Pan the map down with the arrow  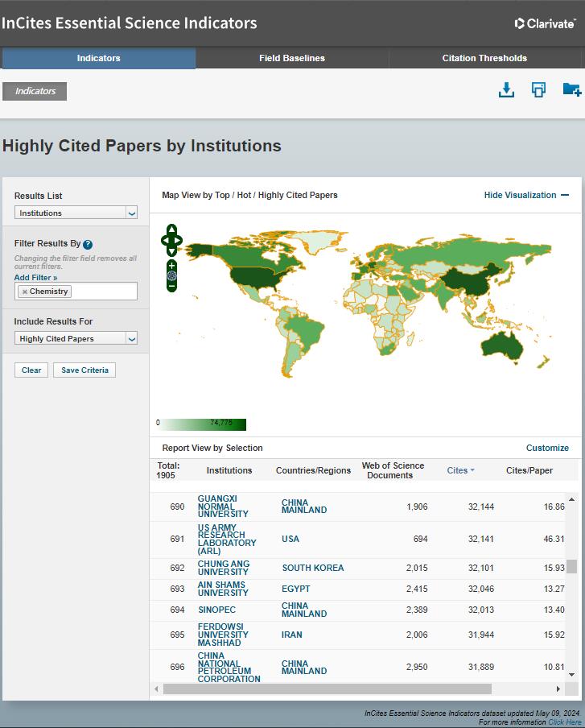(x=171, y=251)
